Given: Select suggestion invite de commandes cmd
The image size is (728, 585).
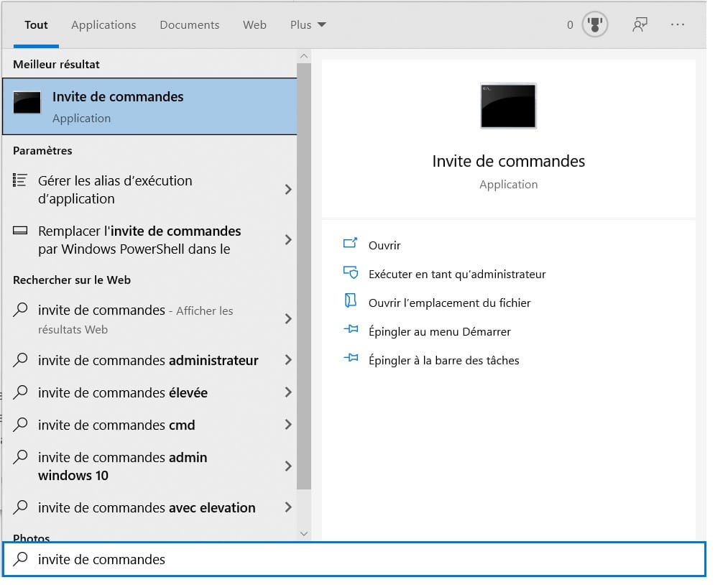Looking at the screenshot, I should click(x=149, y=425).
